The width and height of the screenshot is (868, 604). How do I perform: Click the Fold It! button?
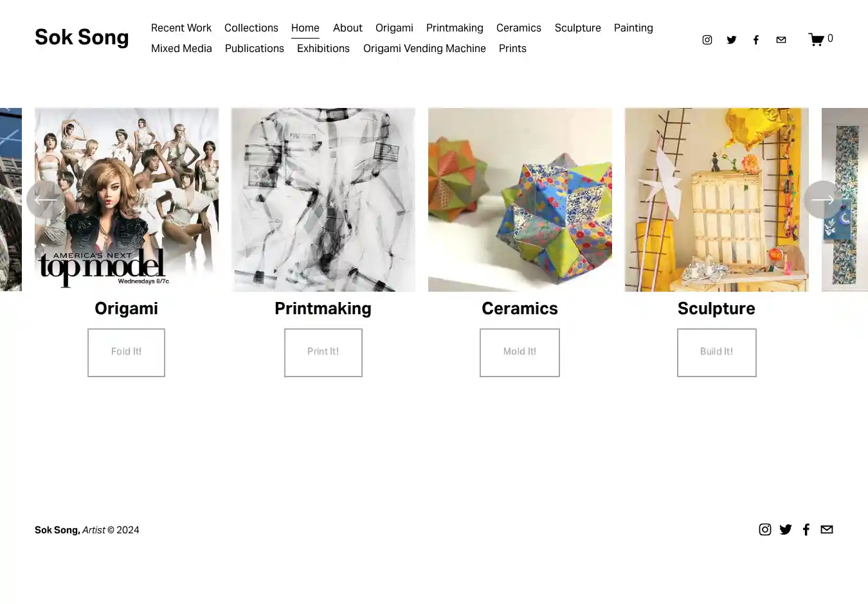coord(126,352)
